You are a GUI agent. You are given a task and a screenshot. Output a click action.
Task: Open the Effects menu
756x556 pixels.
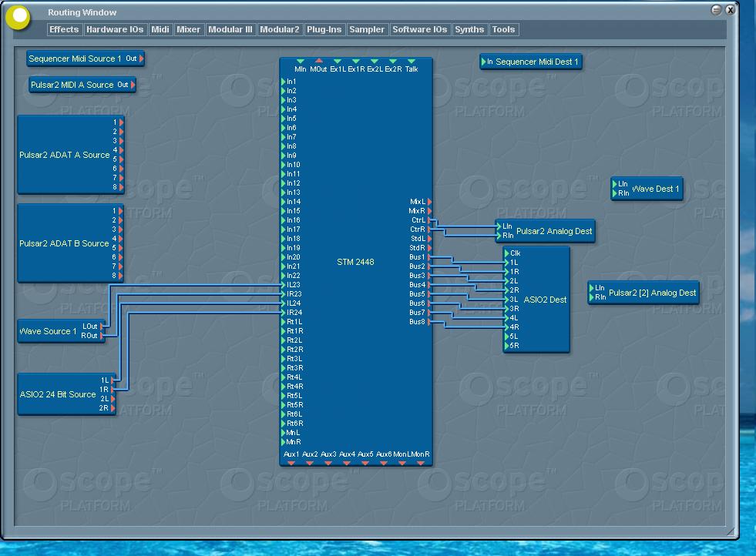(x=64, y=29)
